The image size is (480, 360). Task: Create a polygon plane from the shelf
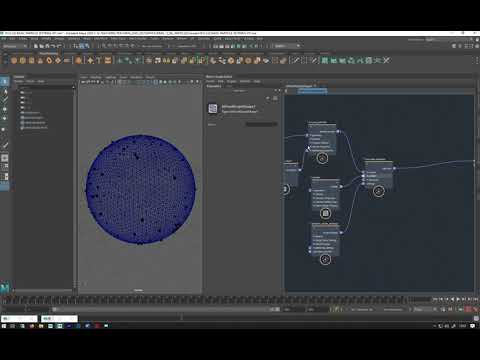pyautogui.click(x=58, y=60)
